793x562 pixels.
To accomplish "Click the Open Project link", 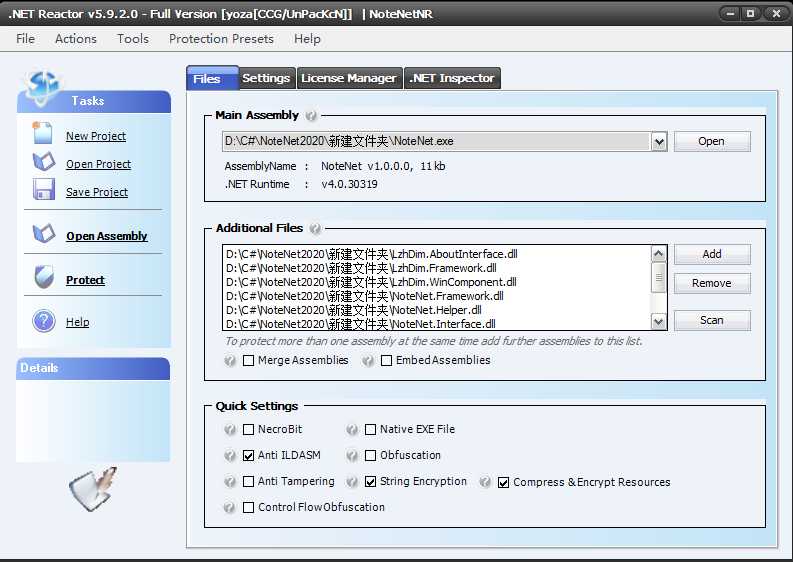I will click(99, 164).
